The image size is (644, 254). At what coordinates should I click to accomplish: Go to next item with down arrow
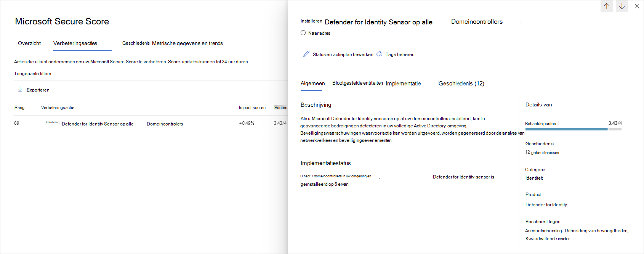[x=622, y=6]
